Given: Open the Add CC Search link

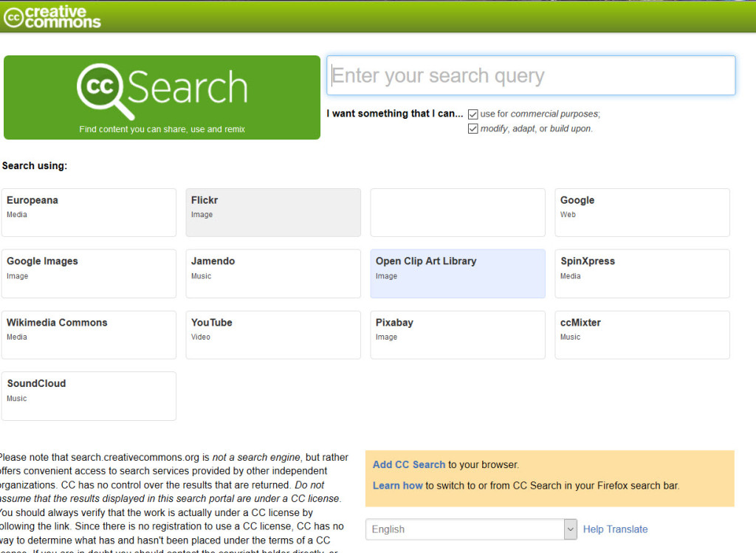Looking at the screenshot, I should coord(409,464).
